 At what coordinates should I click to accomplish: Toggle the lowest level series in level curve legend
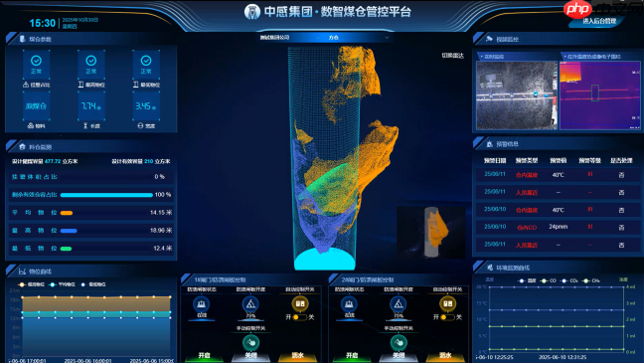(93, 284)
